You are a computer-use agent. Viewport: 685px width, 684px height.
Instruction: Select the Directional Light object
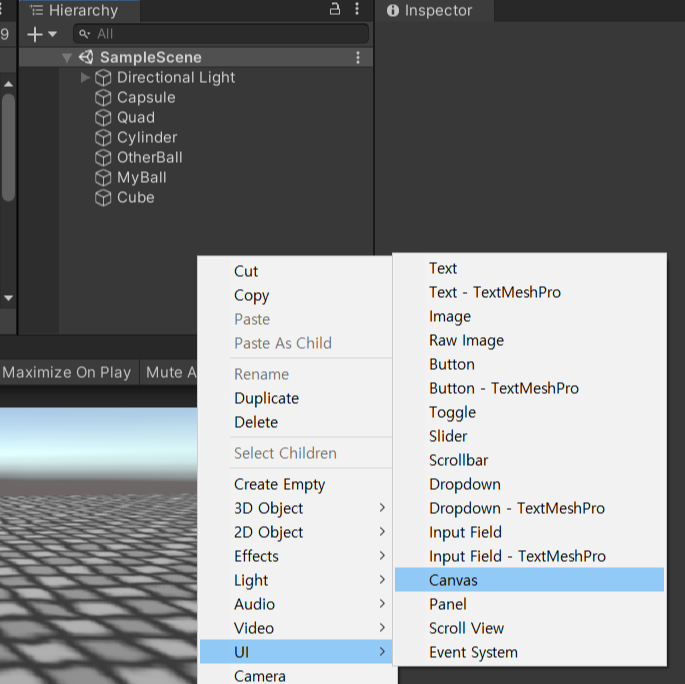[176, 77]
